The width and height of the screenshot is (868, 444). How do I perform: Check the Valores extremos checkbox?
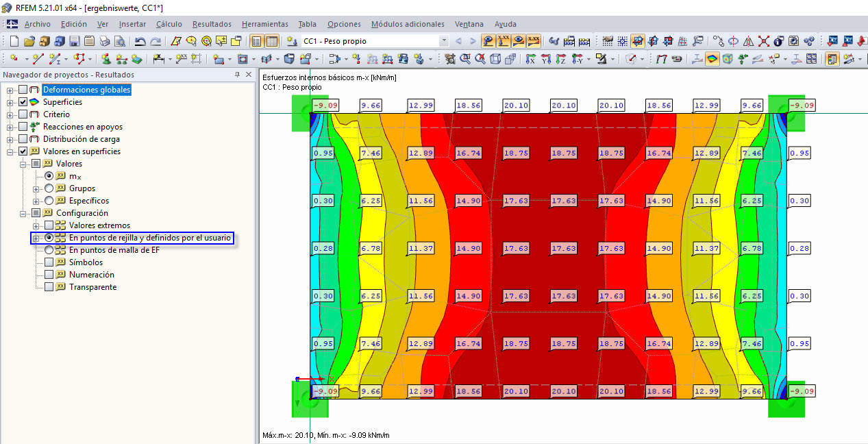click(49, 225)
